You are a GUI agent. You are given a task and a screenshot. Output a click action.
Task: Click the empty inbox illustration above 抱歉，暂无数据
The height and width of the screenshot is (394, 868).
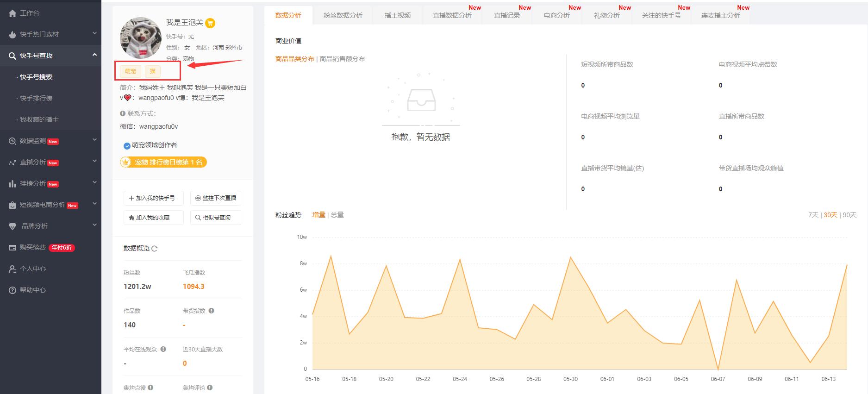click(x=421, y=100)
